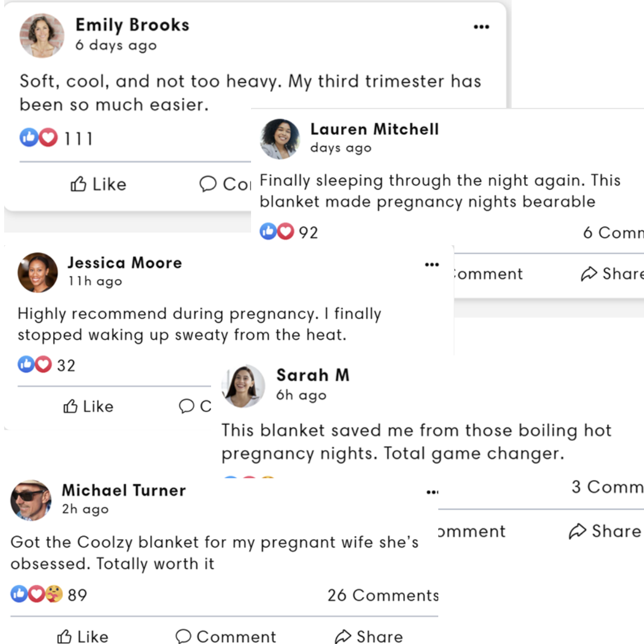Like Emily Brooks' post

pyautogui.click(x=98, y=184)
